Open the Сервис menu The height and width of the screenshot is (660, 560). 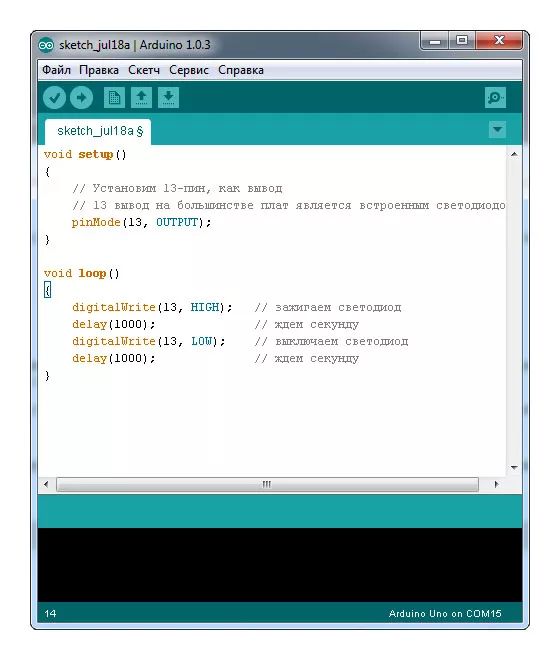(x=189, y=70)
